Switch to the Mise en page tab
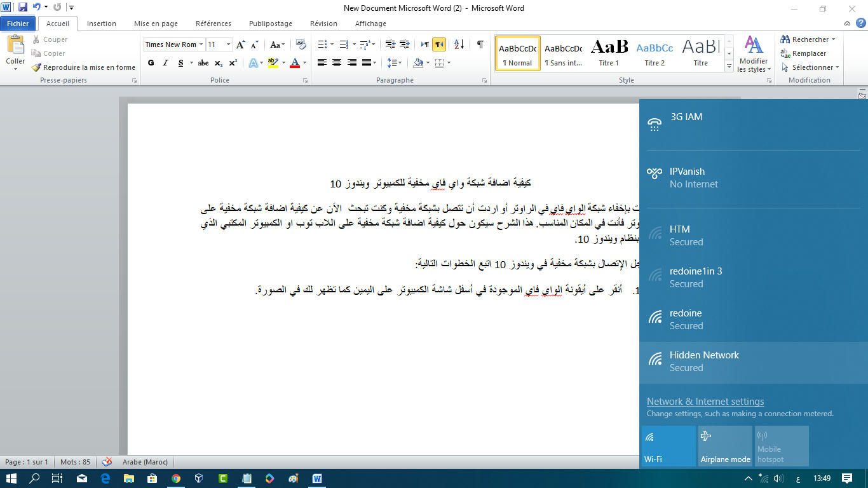 coord(156,24)
